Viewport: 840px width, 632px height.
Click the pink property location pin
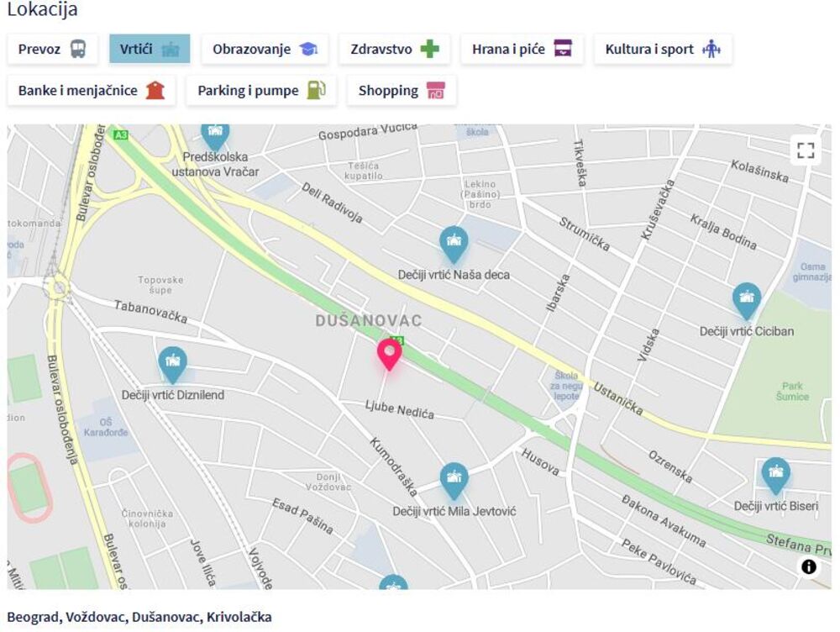click(x=390, y=355)
